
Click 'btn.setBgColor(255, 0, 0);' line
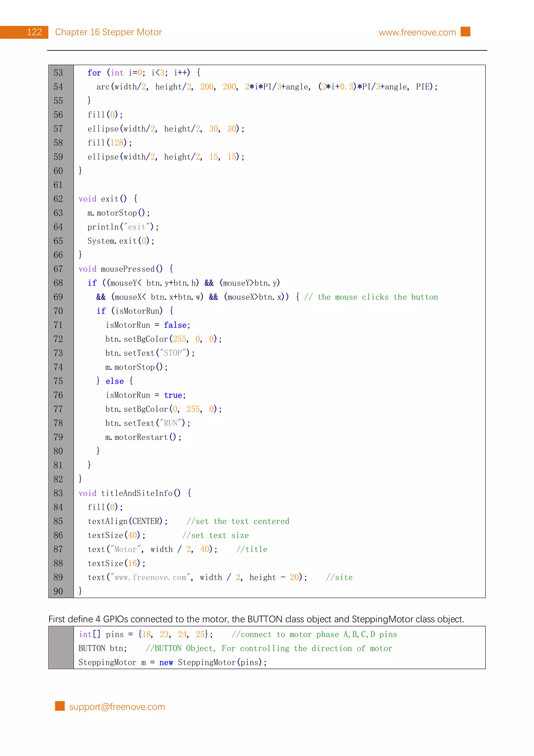(x=164, y=339)
